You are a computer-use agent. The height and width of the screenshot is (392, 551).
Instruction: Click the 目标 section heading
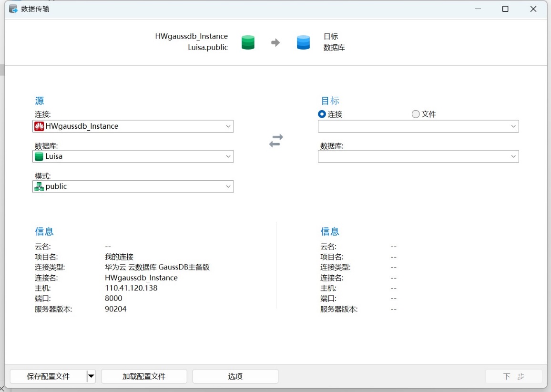[x=330, y=101]
